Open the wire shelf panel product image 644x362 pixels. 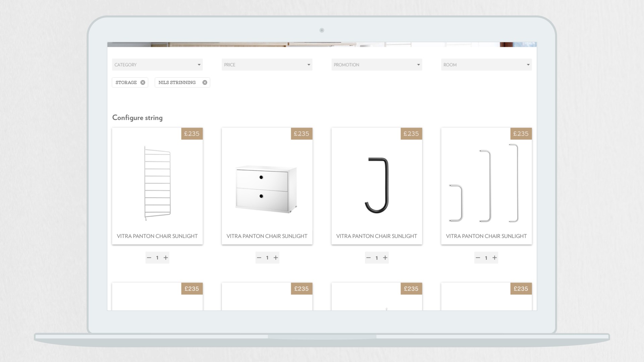tap(157, 183)
